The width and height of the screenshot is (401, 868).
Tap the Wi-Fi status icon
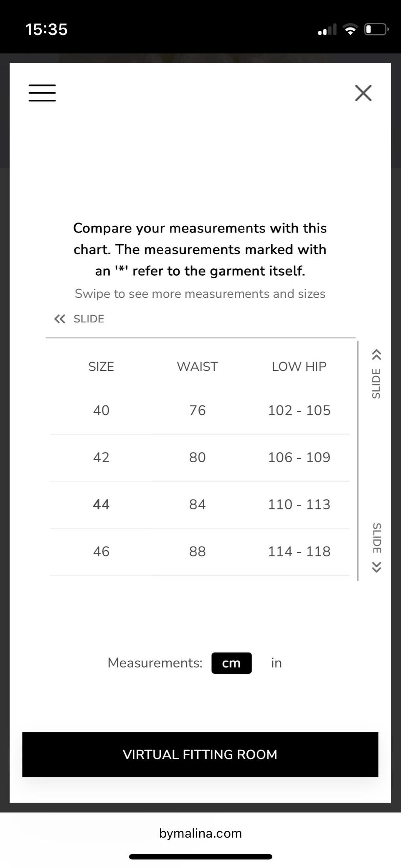click(x=350, y=29)
